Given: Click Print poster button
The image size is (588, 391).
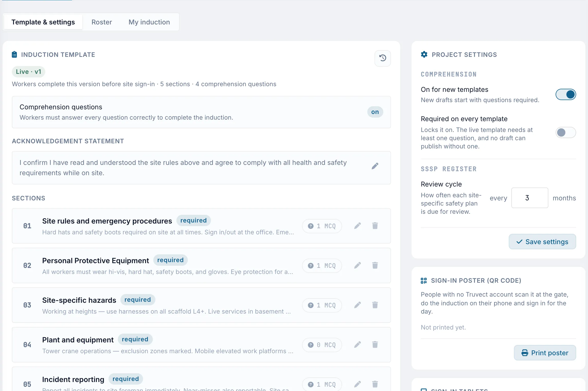Looking at the screenshot, I should [x=545, y=353].
